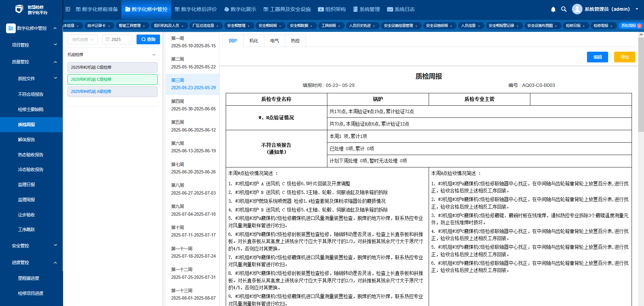
Task: Close the 技术记录卡 tab using its x
Action: (109, 26)
